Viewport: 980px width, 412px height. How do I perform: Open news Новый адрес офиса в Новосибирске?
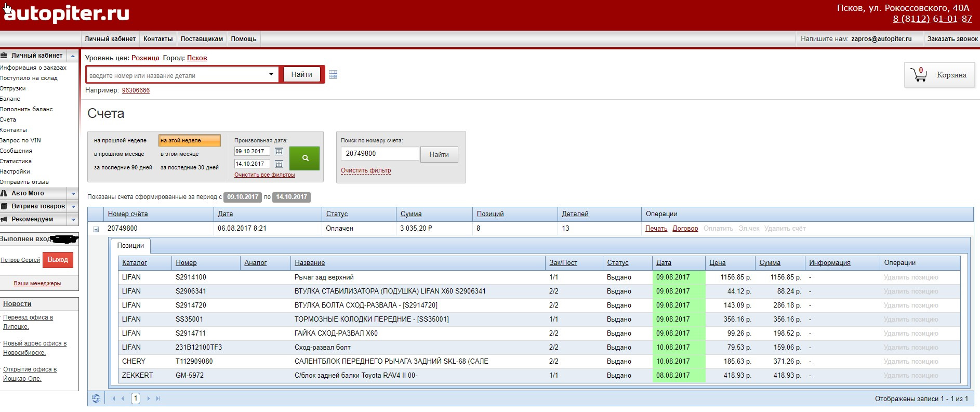[35, 348]
